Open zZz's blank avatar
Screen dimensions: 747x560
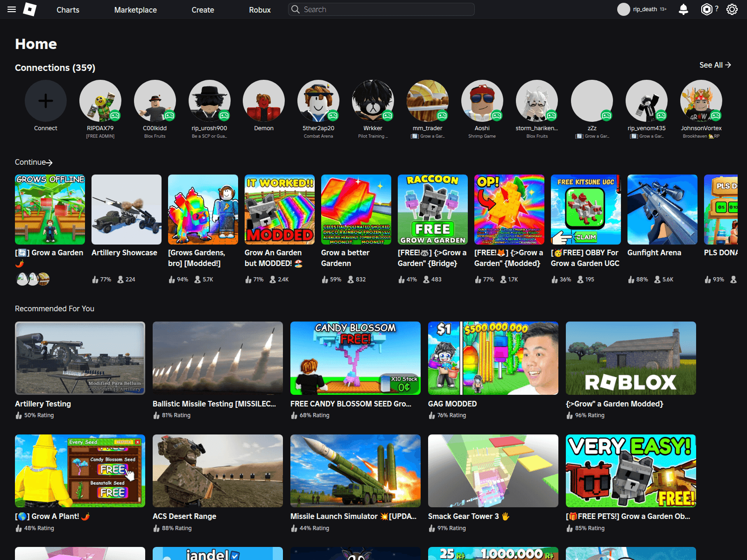click(x=592, y=101)
